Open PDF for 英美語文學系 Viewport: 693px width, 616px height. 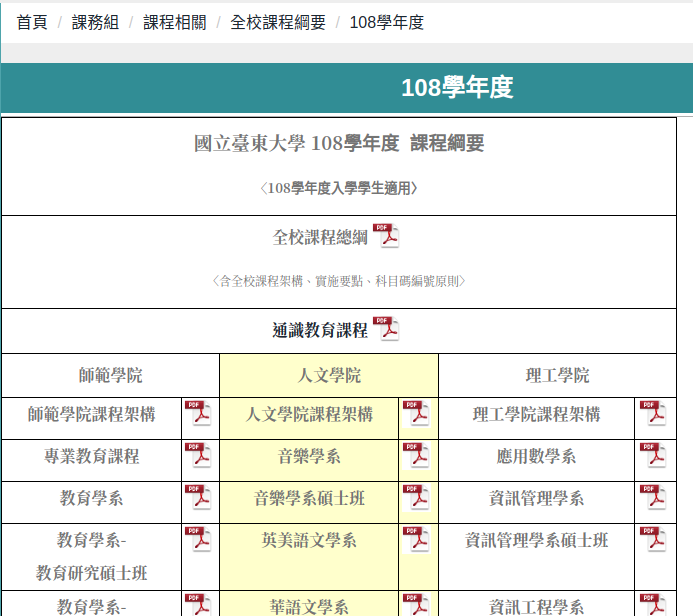416,539
